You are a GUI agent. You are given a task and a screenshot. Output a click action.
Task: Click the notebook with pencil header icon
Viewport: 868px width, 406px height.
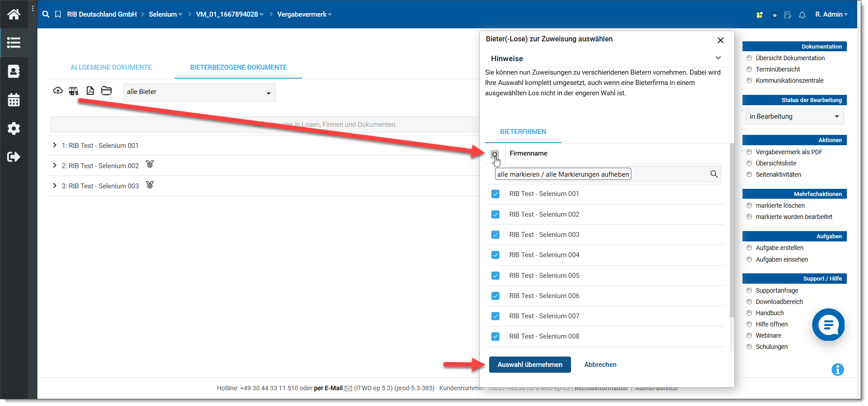pos(787,15)
